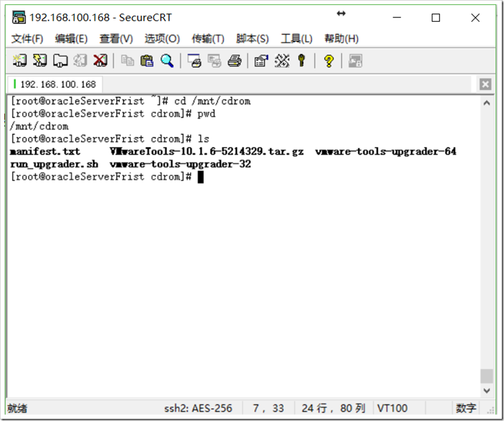Image resolution: width=504 pixels, height=421 pixels.
Task: Click vmware-tools-upgrader-32 text
Action: coord(180,165)
